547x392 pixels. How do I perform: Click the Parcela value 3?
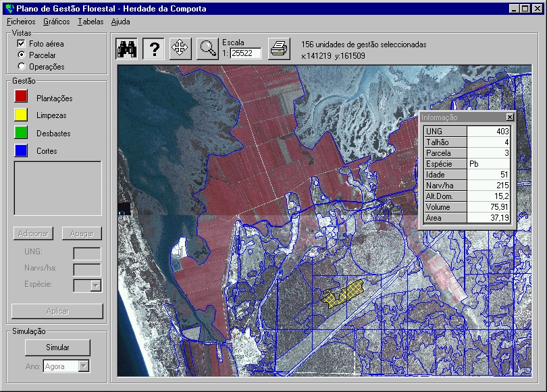[x=488, y=153]
